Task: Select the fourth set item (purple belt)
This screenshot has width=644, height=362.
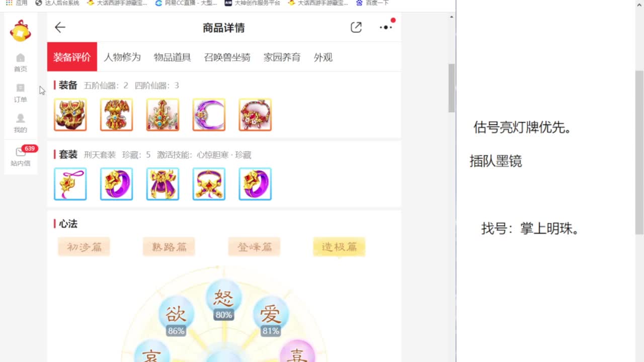Action: [209, 184]
